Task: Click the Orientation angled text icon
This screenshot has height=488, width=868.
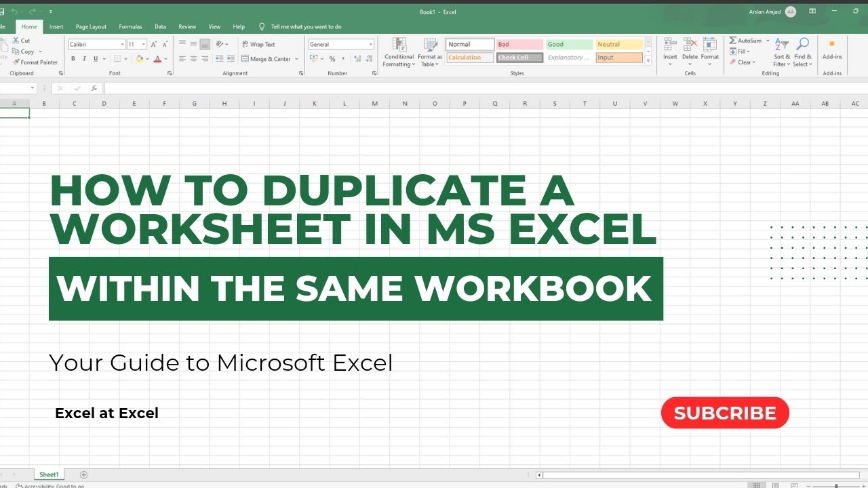Action: coord(220,44)
